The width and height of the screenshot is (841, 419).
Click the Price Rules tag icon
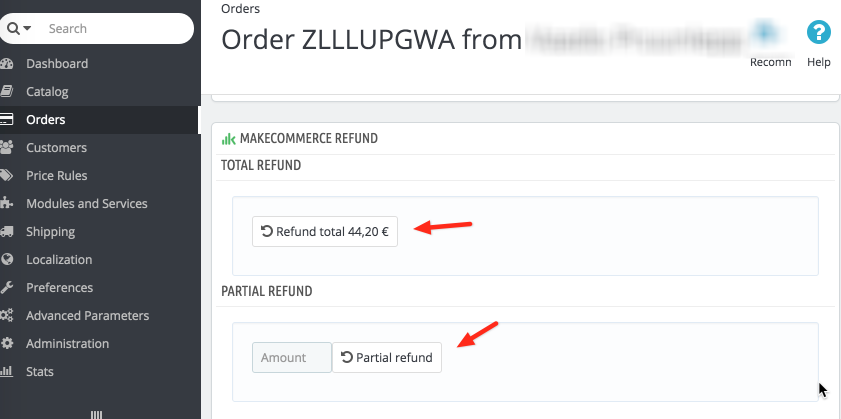tap(6, 175)
